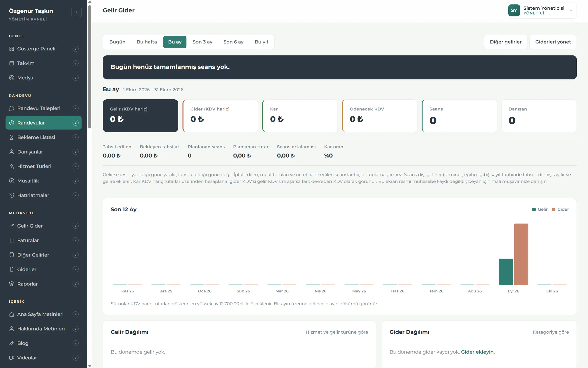588x368 pixels.
Task: Click the Raporlar layers icon
Action: [12, 284]
